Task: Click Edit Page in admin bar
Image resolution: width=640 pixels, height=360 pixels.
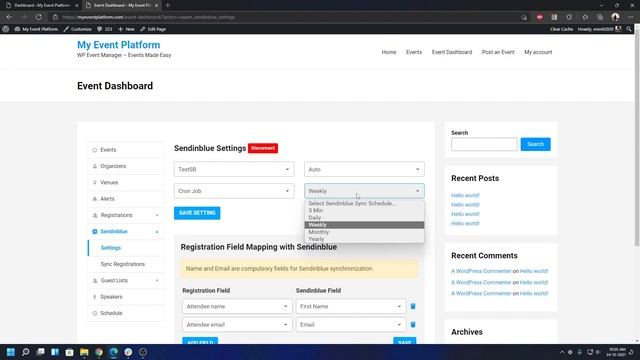Action: click(153, 29)
